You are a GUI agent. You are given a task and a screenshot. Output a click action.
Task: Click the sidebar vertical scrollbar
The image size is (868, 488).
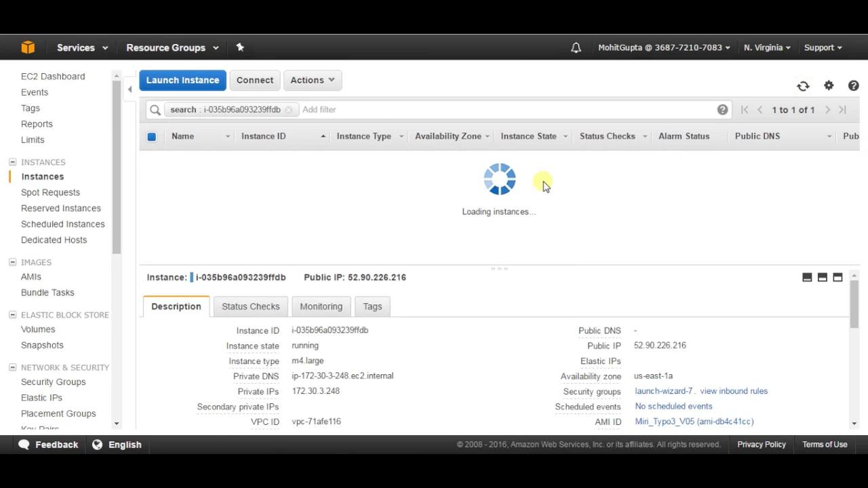(x=117, y=166)
